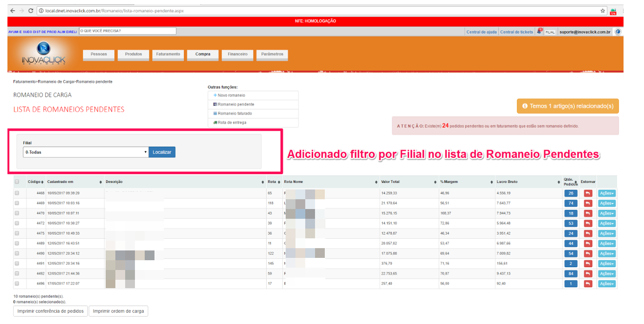Open Ações menu for romaneio 4492
Screen dimensions: 644x324
point(606,274)
